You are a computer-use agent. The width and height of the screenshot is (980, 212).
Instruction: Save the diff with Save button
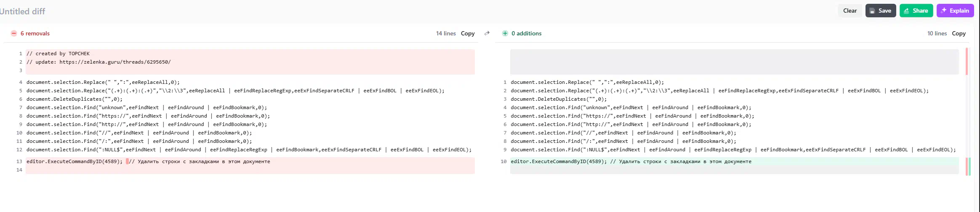(880, 11)
